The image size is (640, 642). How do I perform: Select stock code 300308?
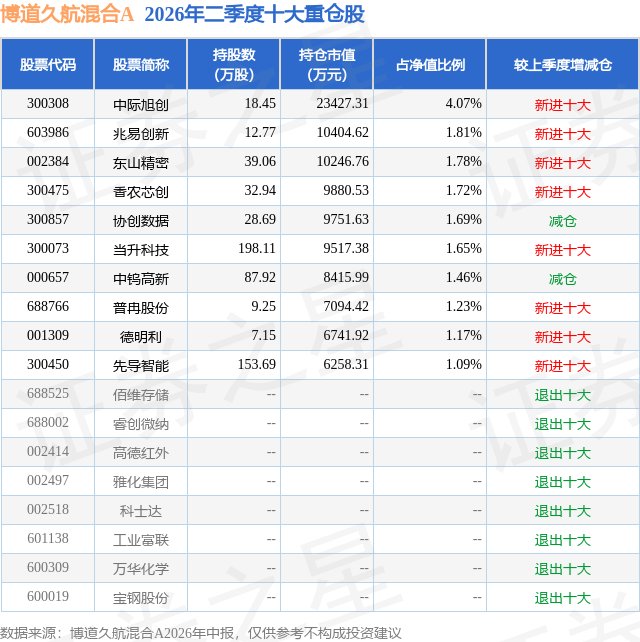pos(48,104)
